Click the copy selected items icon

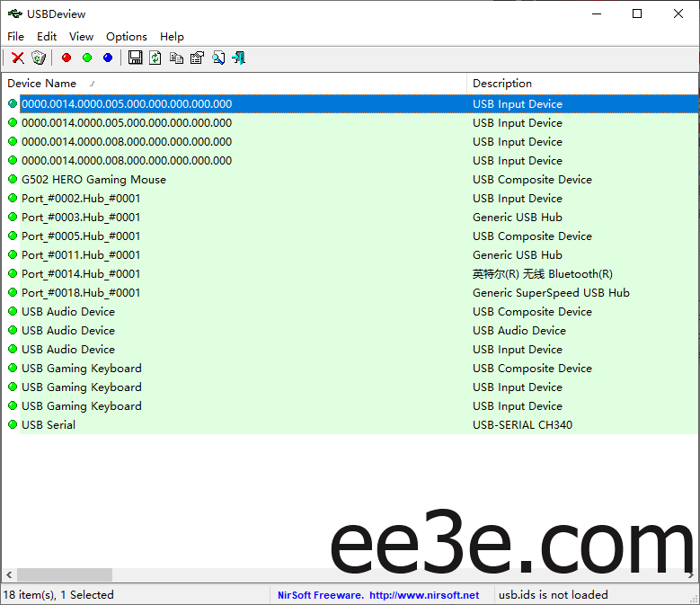click(176, 58)
